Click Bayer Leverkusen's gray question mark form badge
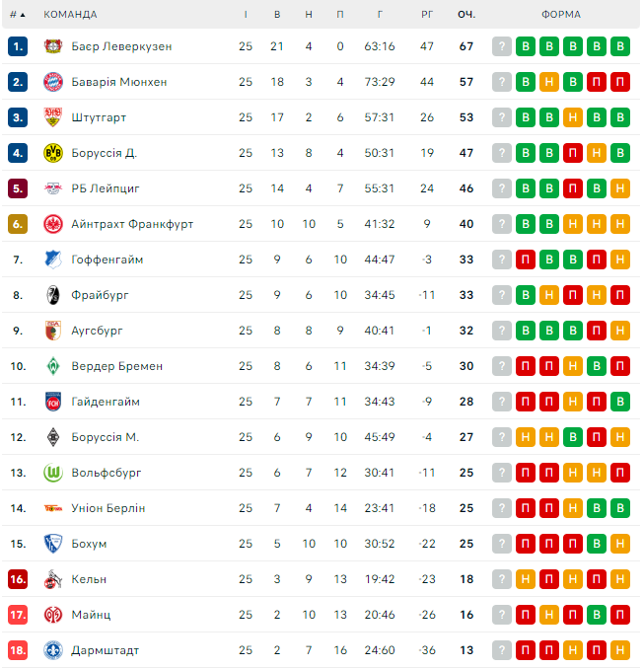644x669 pixels. pos(502,46)
